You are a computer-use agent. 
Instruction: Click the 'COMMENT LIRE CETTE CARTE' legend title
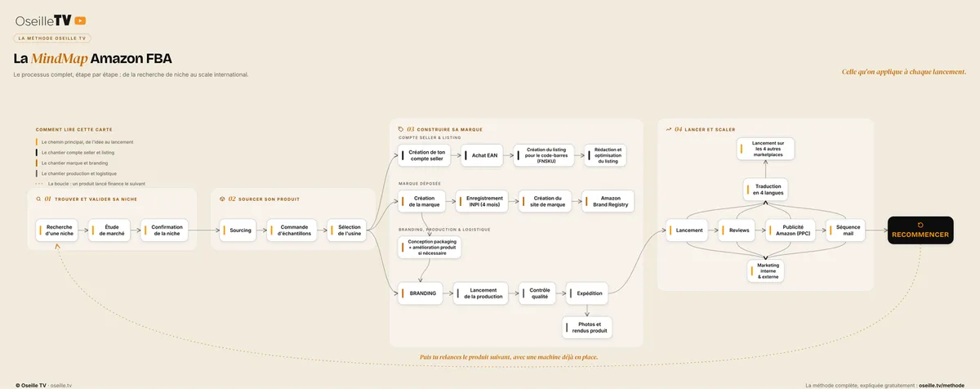[73, 129]
